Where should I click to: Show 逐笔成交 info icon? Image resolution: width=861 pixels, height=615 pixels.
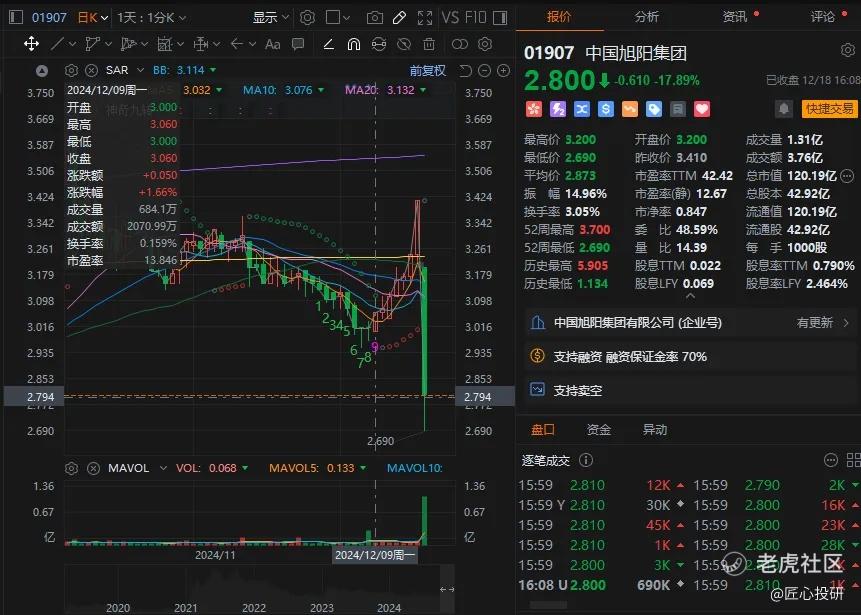point(586,460)
